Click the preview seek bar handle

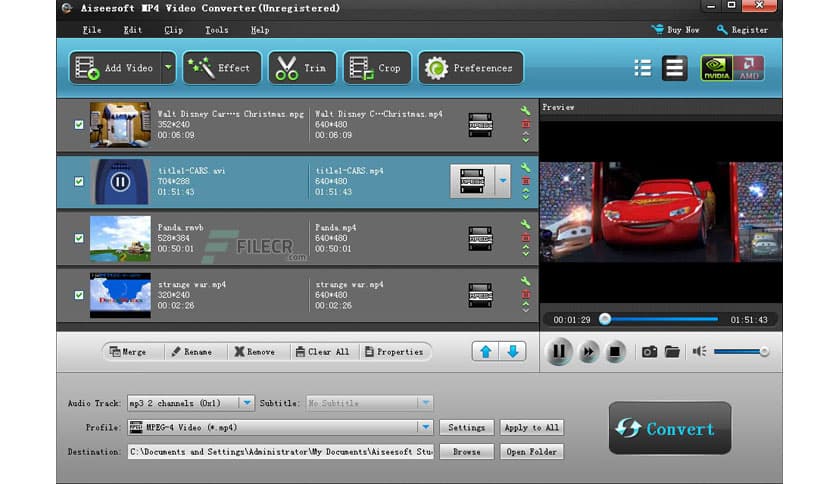tap(605, 319)
